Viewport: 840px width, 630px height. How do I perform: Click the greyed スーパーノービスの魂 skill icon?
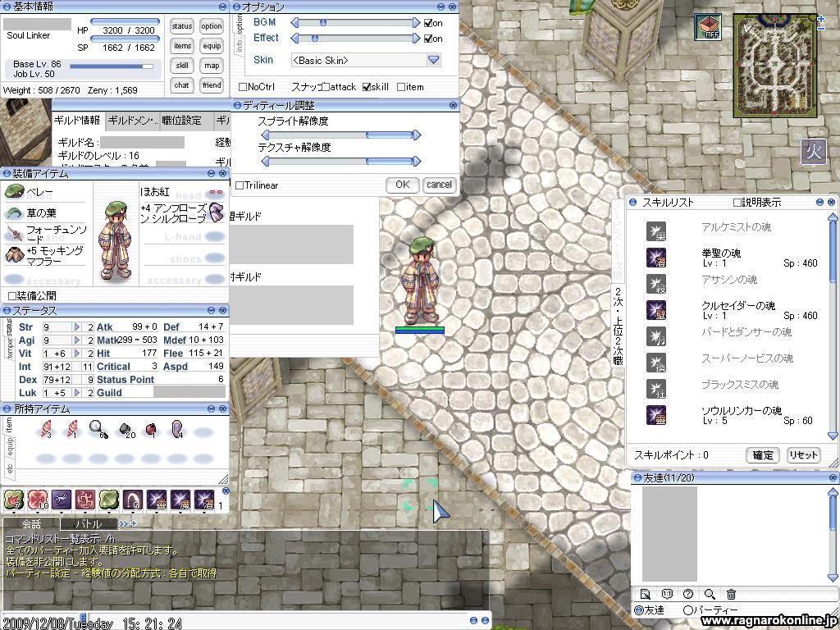(x=656, y=363)
